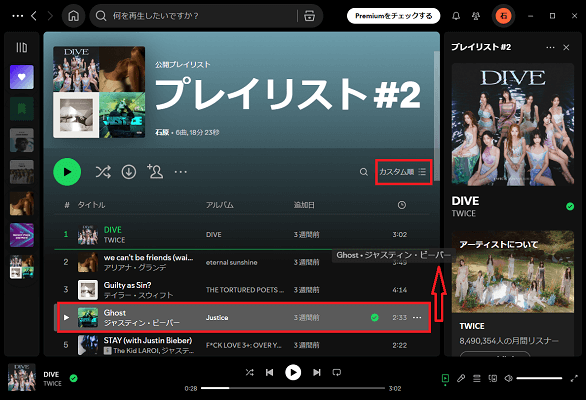Invite collaborators with add-person icon

pos(155,172)
